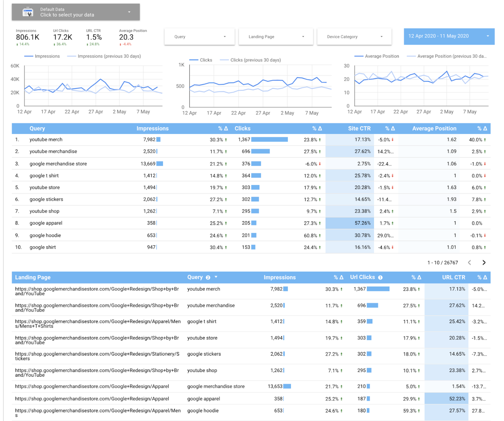The image size is (504, 421).
Task: Open the Landing Page filter dropdown
Action: [276, 37]
